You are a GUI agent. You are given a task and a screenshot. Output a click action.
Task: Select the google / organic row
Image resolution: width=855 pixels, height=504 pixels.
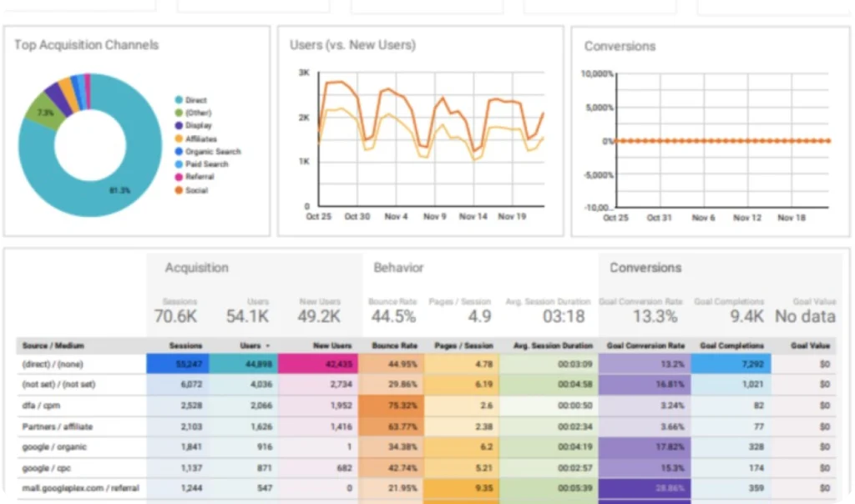(54, 446)
